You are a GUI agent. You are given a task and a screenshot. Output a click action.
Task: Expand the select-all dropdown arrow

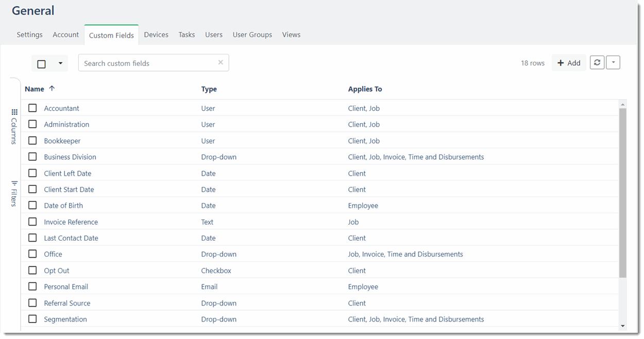60,63
